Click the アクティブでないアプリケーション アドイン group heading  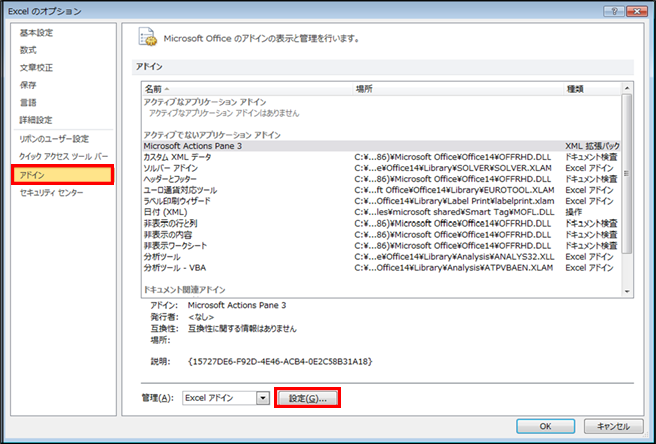pyautogui.click(x=212, y=135)
